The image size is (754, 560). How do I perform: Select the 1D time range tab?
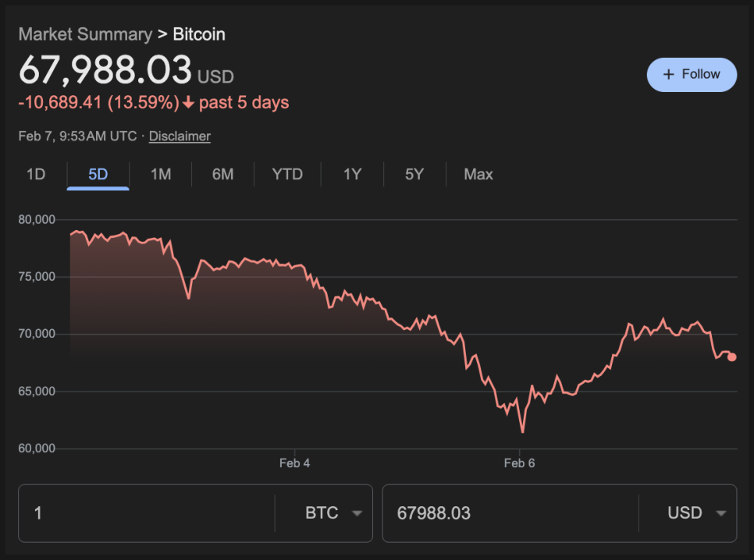pos(36,175)
